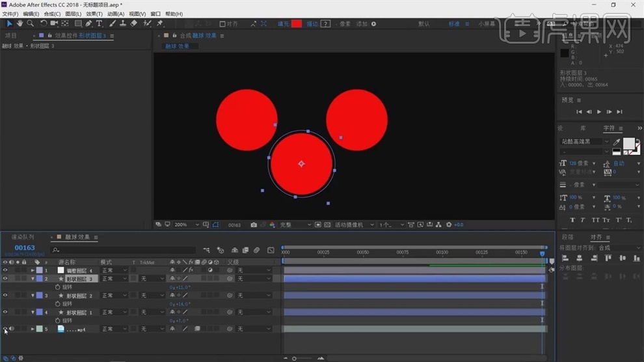Click the eyedropper in the Character panel
Screen dimensions: 644x362
click(x=617, y=142)
